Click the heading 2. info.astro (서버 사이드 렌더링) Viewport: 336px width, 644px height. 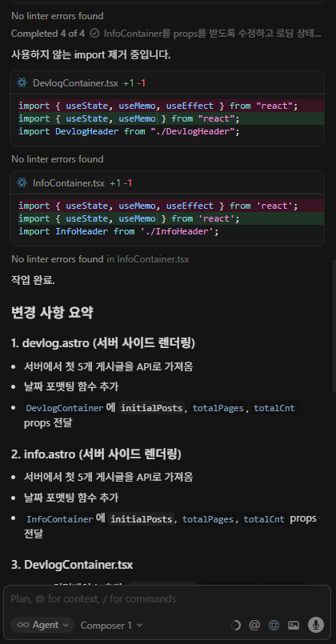96,454
